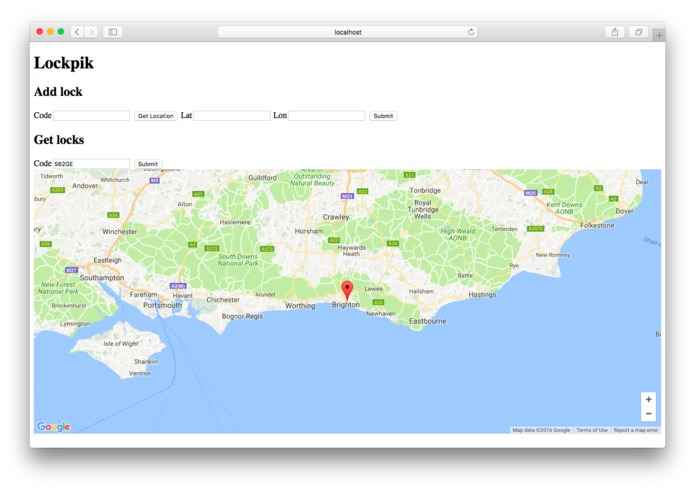Click the Southampton label on map
The image size is (695, 494).
click(102, 278)
